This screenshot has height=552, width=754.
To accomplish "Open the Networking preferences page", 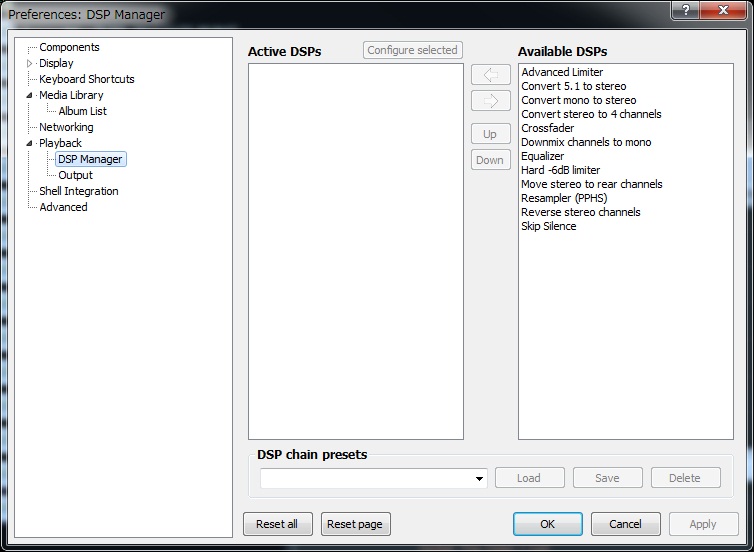I will 66,127.
